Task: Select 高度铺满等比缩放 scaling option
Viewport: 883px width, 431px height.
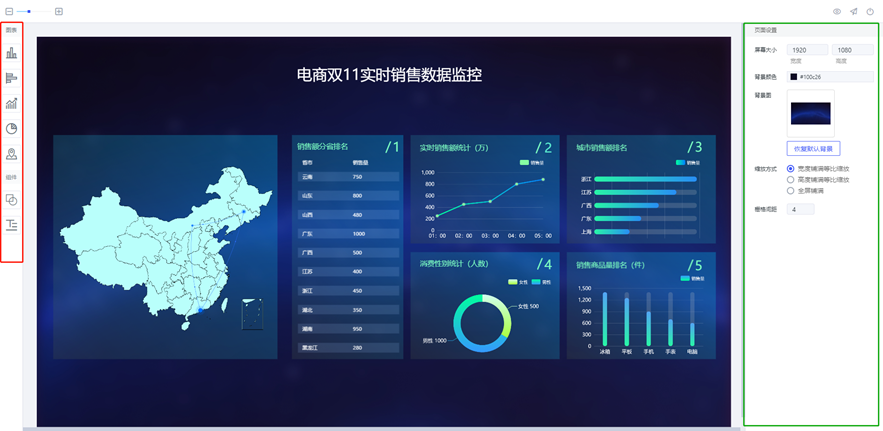Action: click(x=791, y=180)
